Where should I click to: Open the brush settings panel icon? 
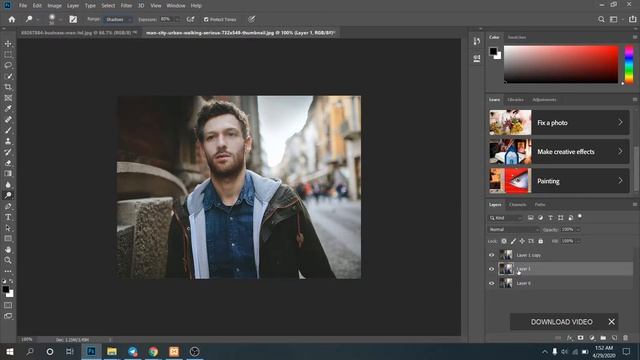[x=73, y=19]
